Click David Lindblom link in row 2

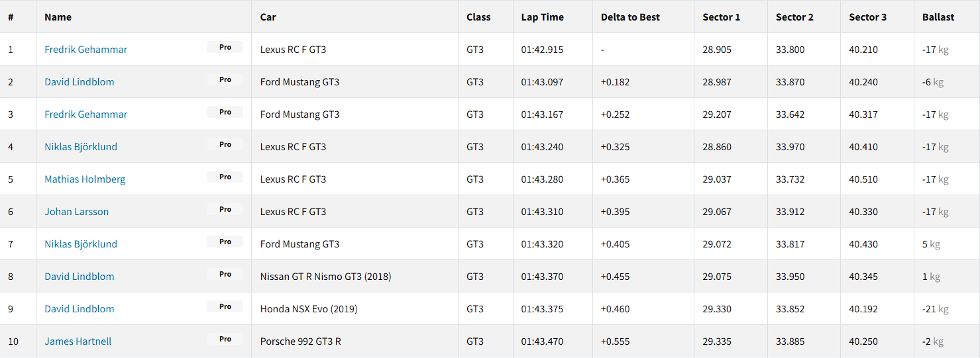(79, 82)
